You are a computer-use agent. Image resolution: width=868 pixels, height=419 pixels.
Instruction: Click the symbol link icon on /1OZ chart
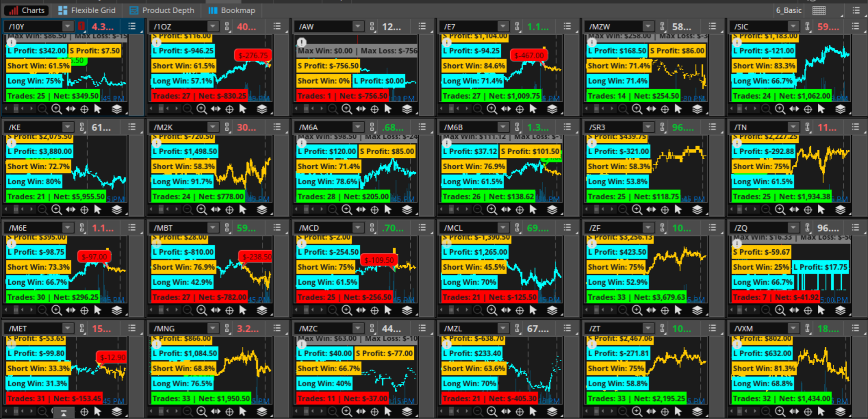227,26
